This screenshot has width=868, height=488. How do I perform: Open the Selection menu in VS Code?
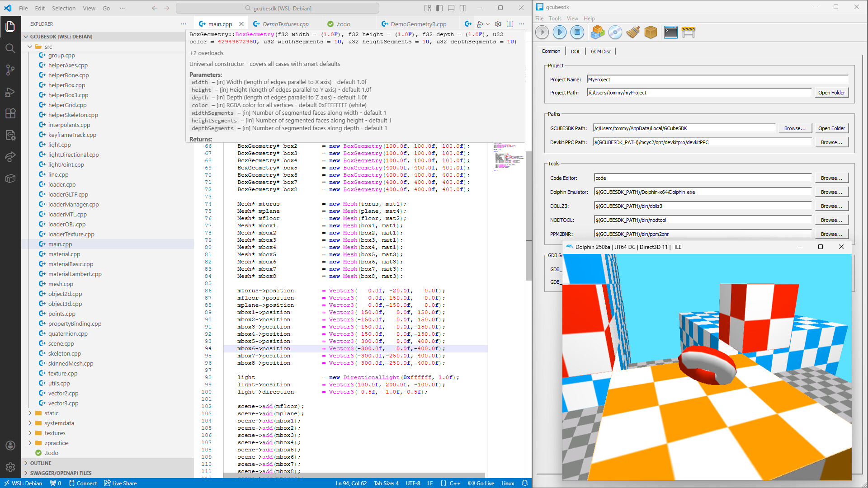click(x=64, y=8)
